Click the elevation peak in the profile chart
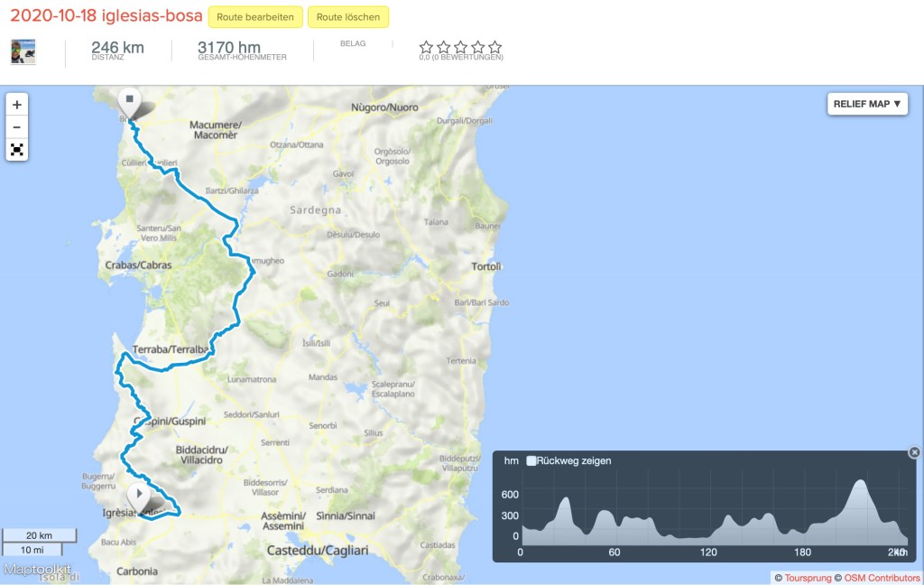924x585 pixels. (860, 483)
